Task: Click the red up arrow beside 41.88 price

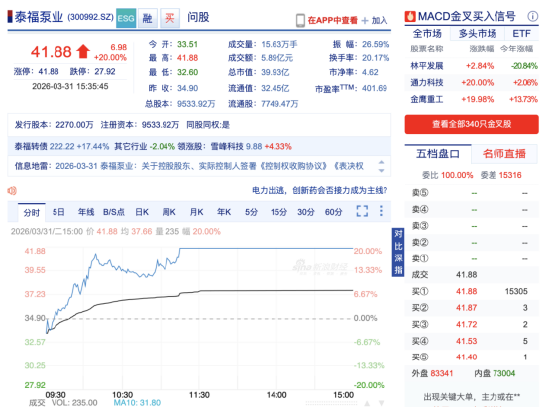Action: pos(83,51)
